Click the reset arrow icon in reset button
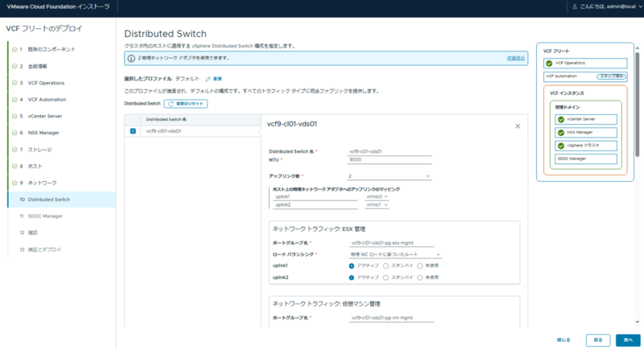Image resolution: width=644 pixels, height=350 pixels. (171, 104)
